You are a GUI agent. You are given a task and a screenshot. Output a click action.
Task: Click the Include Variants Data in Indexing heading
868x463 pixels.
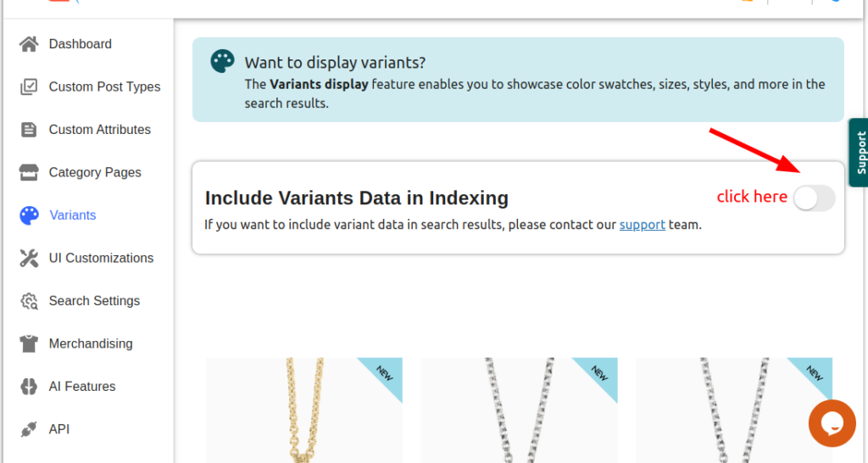(x=357, y=198)
